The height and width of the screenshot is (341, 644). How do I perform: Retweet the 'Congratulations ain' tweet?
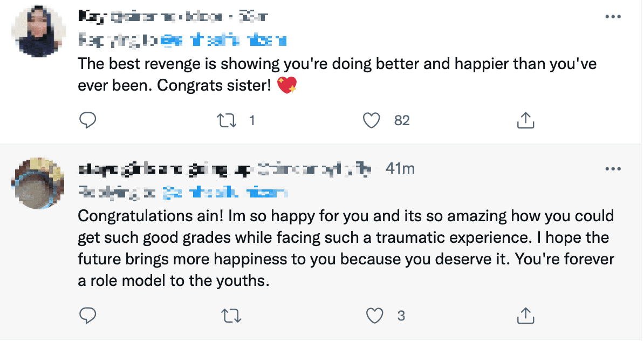232,315
